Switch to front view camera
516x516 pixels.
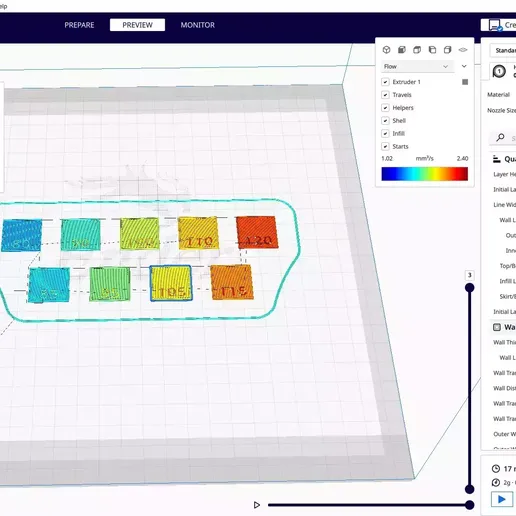402,50
